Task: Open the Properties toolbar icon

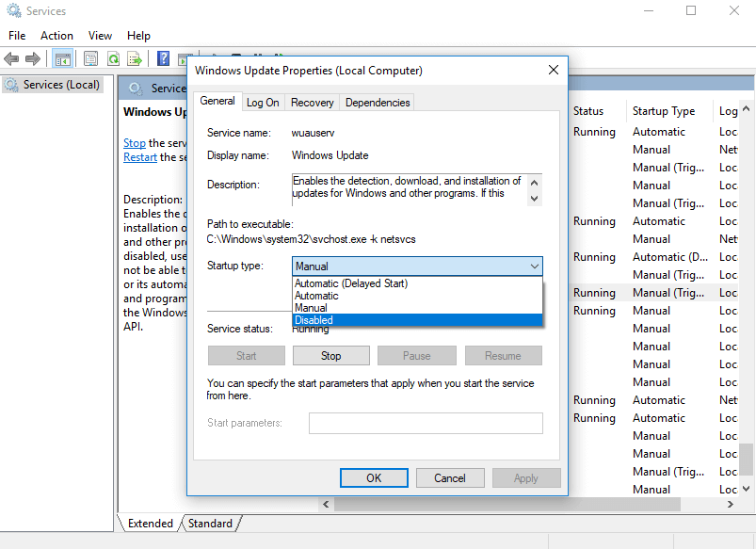Action: click(x=90, y=59)
